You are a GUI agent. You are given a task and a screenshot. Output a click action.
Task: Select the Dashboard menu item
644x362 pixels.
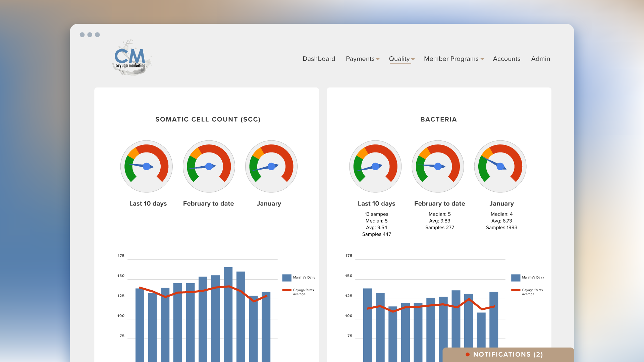[x=318, y=58]
